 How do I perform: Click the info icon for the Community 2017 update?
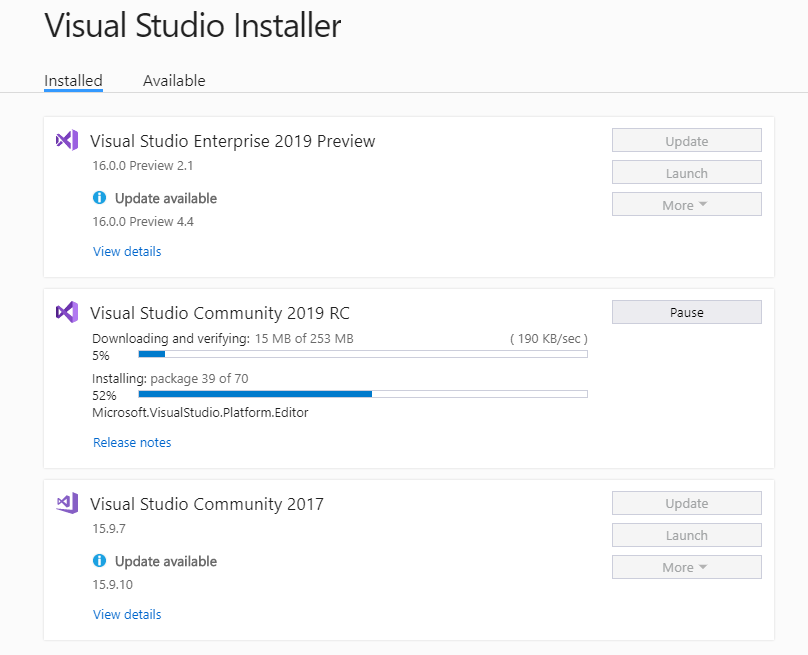[99, 560]
